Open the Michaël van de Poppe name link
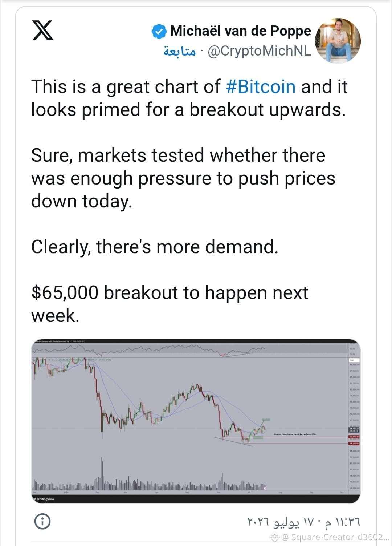 click(241, 31)
